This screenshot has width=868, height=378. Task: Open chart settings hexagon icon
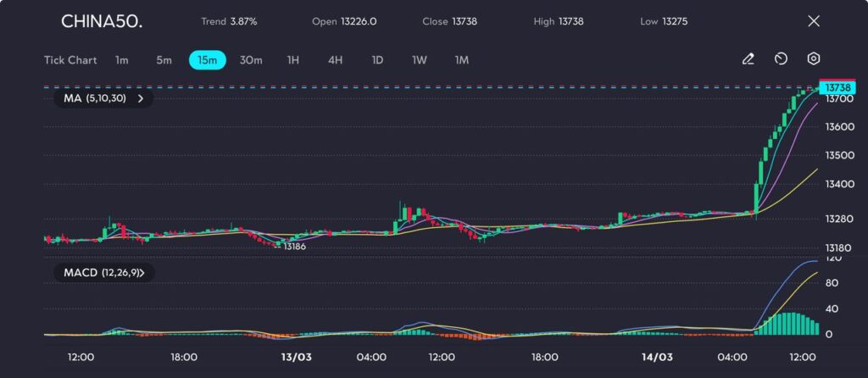tap(814, 59)
